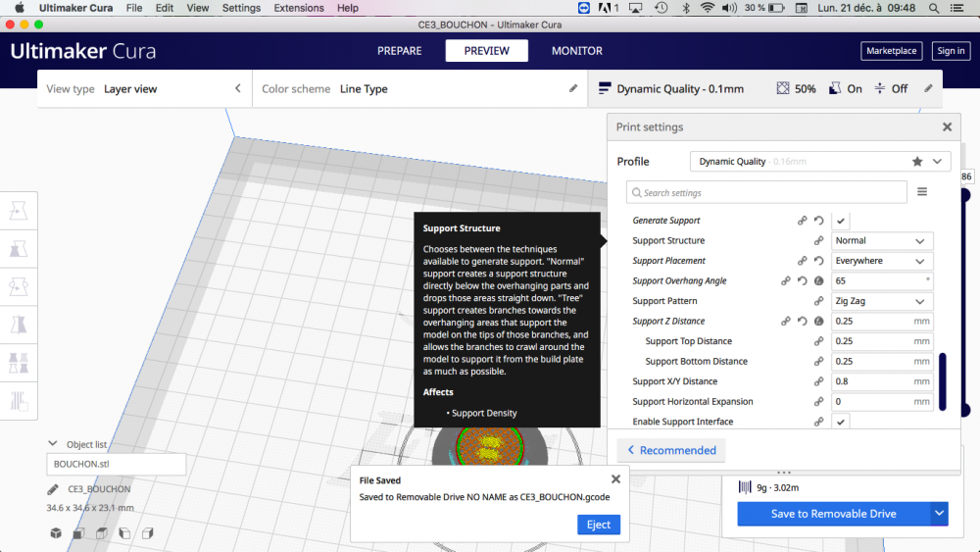Click link icon for Support Structure
This screenshot has height=552, width=980.
point(818,240)
